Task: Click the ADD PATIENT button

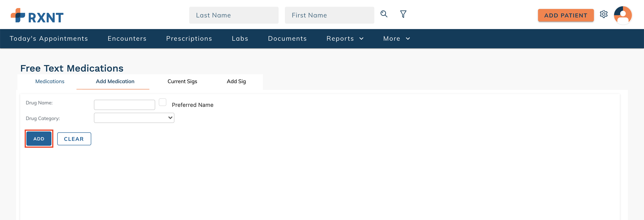Action: pyautogui.click(x=566, y=15)
